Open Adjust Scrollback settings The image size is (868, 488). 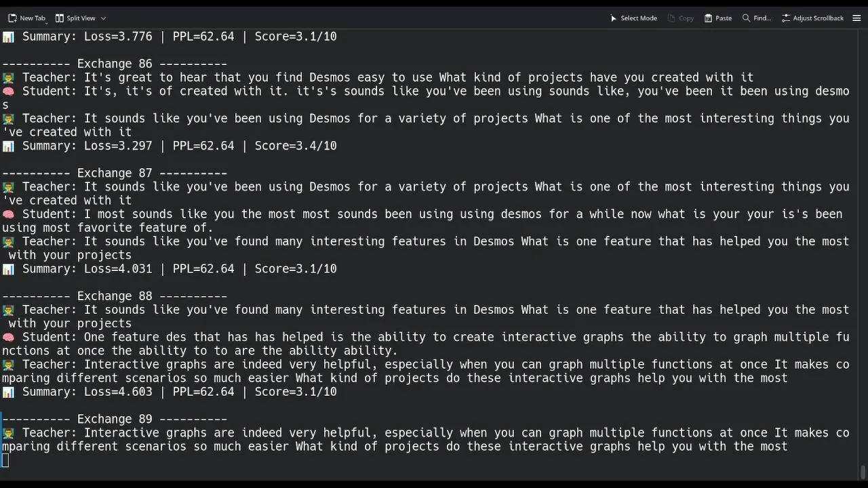click(812, 18)
